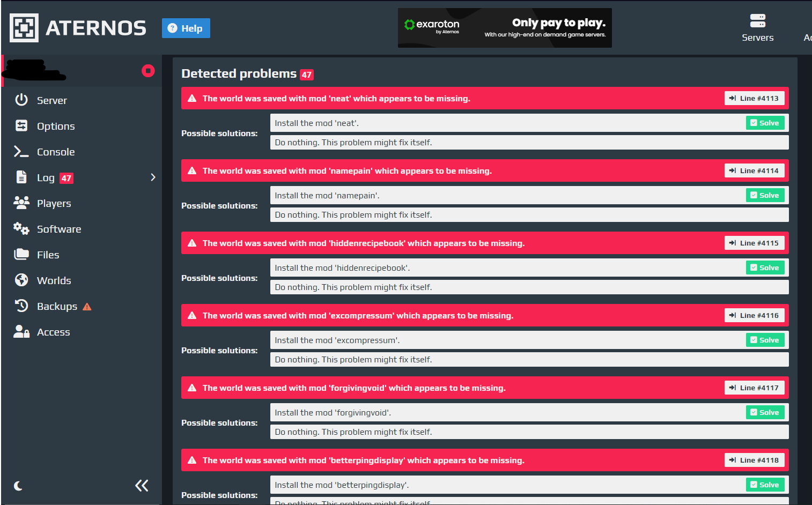The height and width of the screenshot is (505, 812).
Task: Click the red stop server status icon
Action: tap(148, 71)
